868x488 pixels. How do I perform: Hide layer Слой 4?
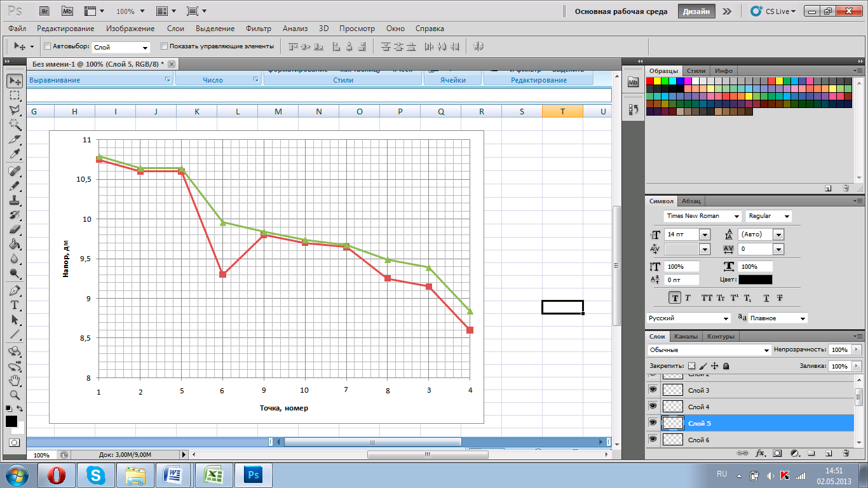click(x=653, y=406)
